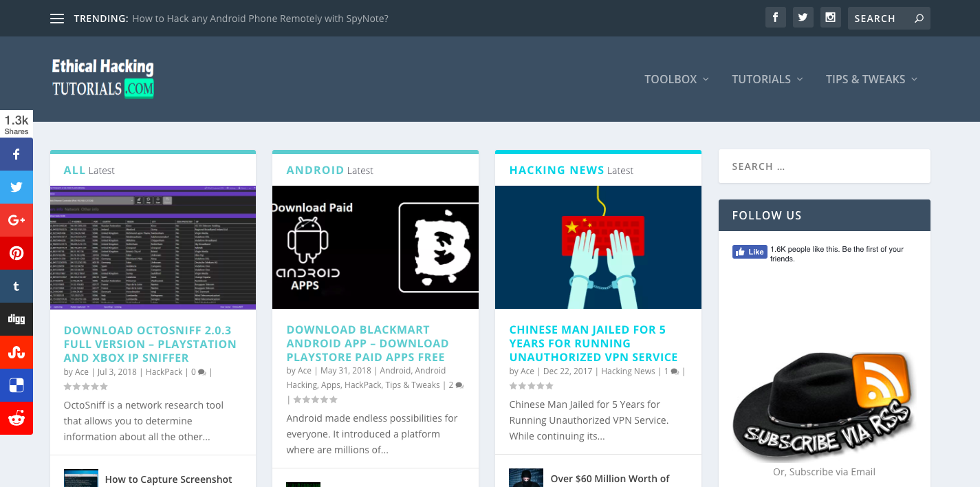Screen dimensions: 980x487
Task: Share on Twitter via left sidebar
Action: tap(17, 187)
